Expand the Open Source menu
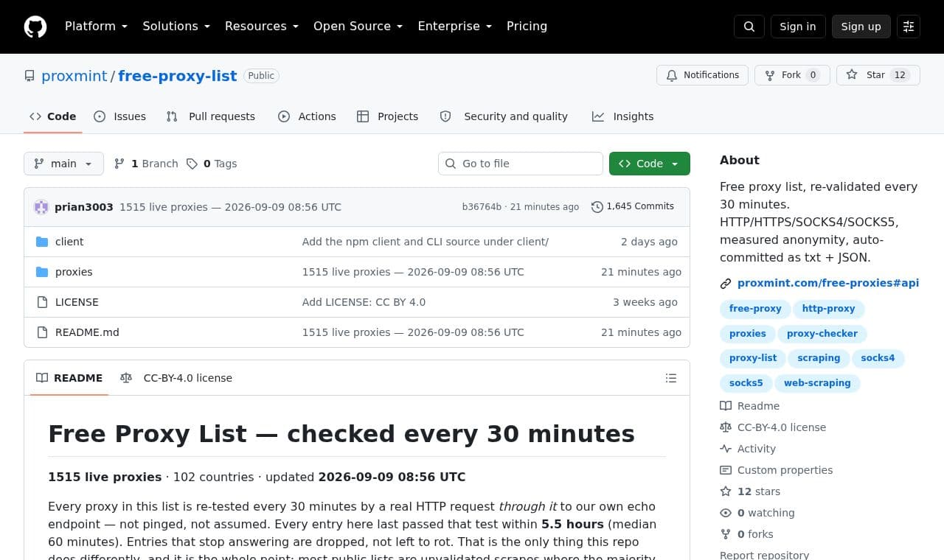This screenshot has height=560, width=944. [358, 27]
